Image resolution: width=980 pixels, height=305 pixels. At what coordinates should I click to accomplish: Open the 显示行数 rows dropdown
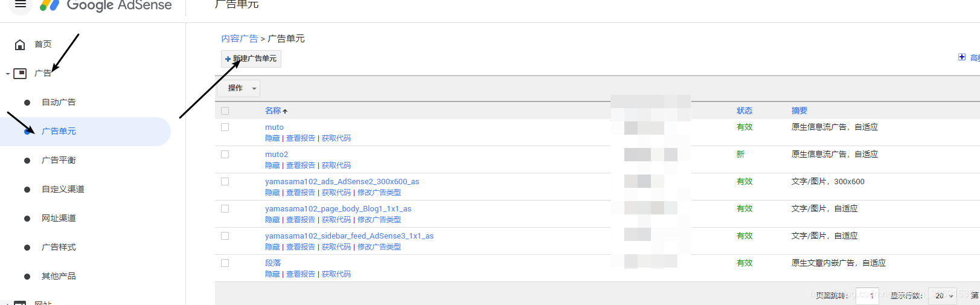point(943,296)
